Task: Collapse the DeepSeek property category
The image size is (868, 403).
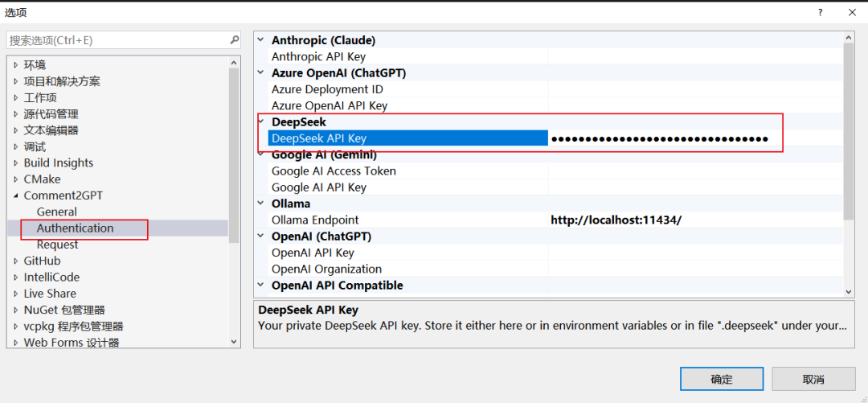Action: point(261,122)
